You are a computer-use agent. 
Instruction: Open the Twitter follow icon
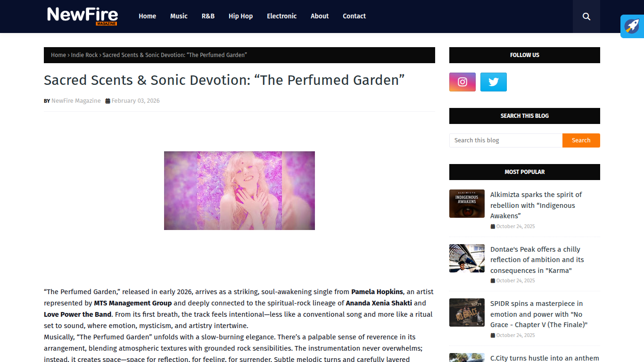click(494, 82)
